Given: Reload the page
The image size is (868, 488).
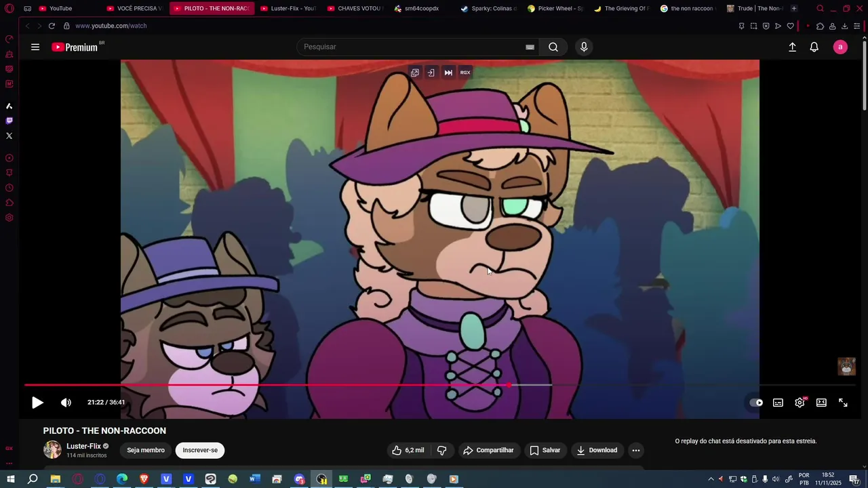Looking at the screenshot, I should [x=52, y=26].
